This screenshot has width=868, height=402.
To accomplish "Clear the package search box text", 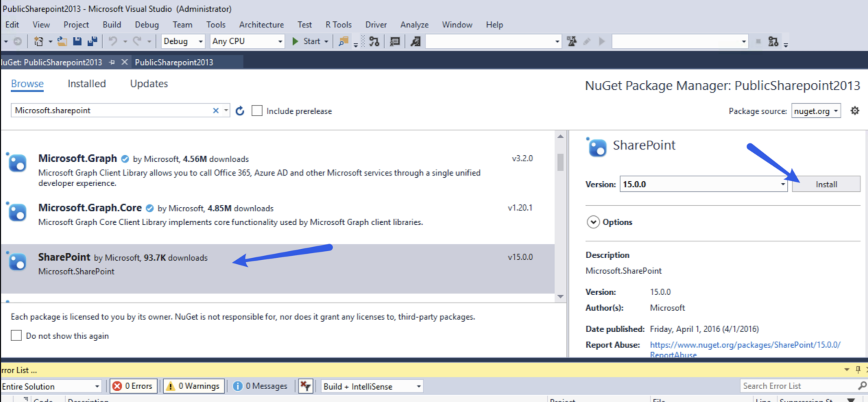I will click(215, 110).
